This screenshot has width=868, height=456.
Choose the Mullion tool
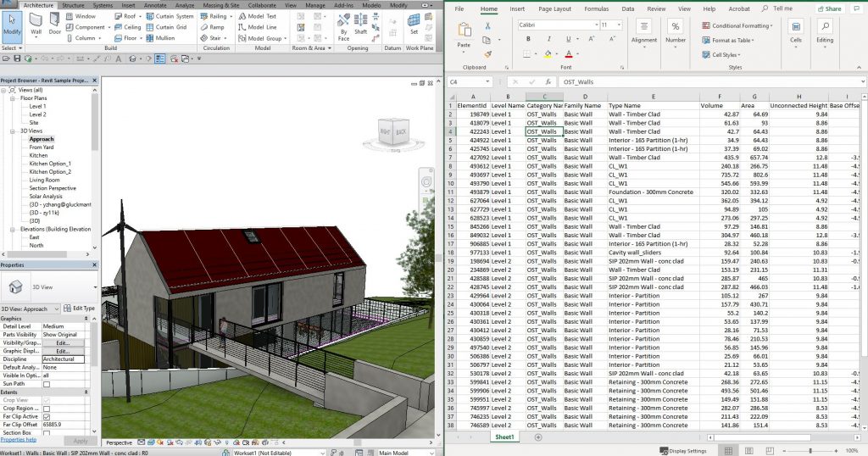pos(160,38)
